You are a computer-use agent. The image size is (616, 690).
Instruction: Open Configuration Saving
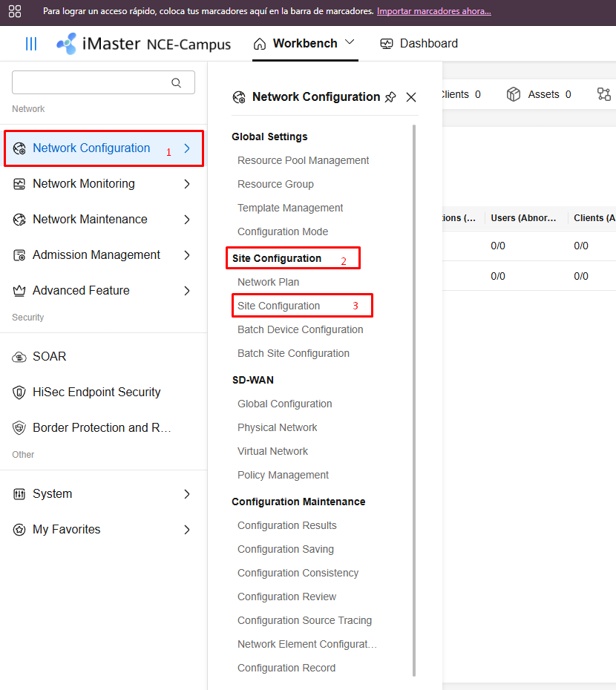pyautogui.click(x=285, y=550)
